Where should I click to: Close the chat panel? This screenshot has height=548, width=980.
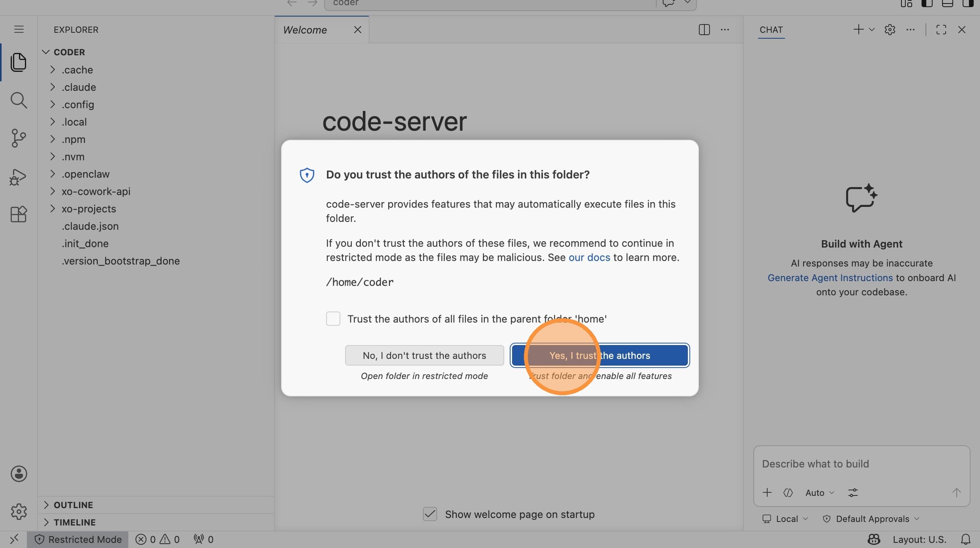click(x=962, y=30)
